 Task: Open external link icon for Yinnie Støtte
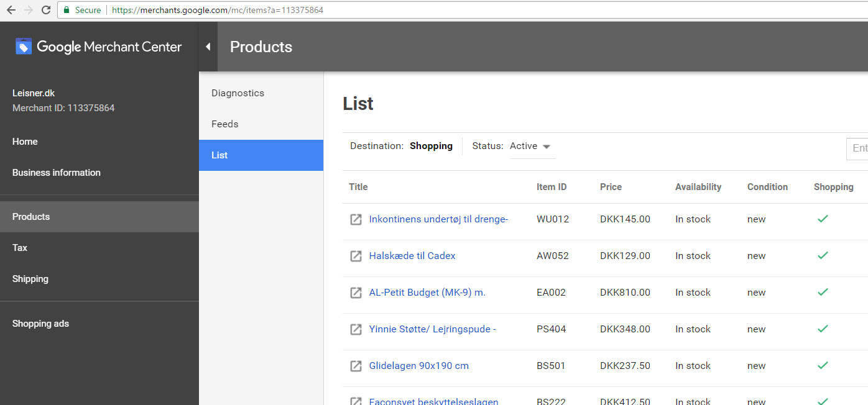click(356, 329)
